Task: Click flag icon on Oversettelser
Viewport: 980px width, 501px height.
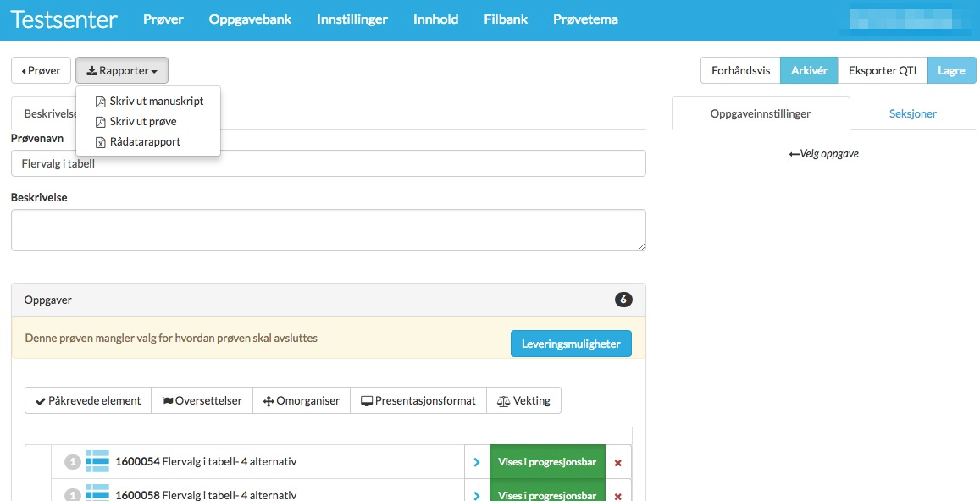Action: [168, 401]
